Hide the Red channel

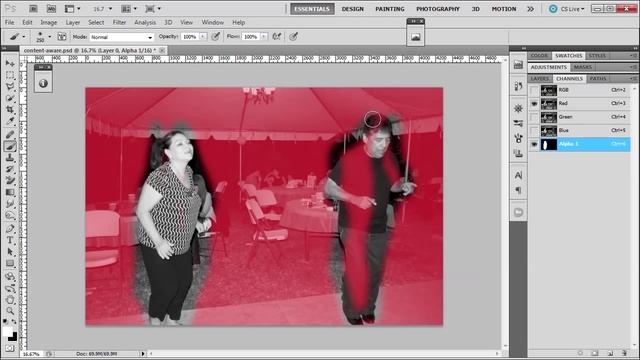pyautogui.click(x=534, y=104)
